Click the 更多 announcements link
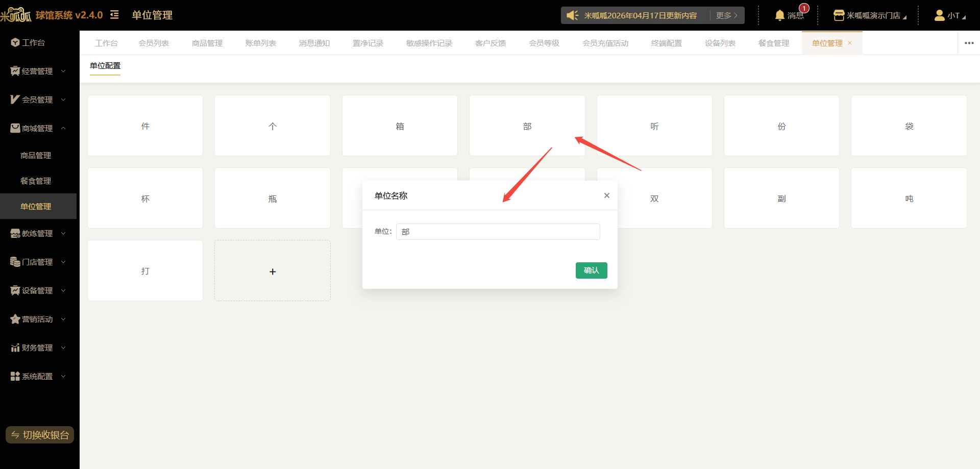 click(x=726, y=15)
